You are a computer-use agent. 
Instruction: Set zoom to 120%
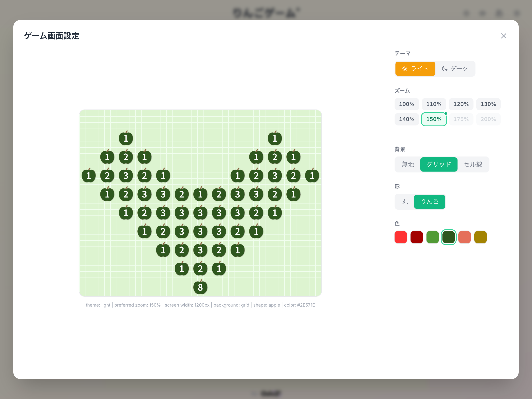(461, 104)
